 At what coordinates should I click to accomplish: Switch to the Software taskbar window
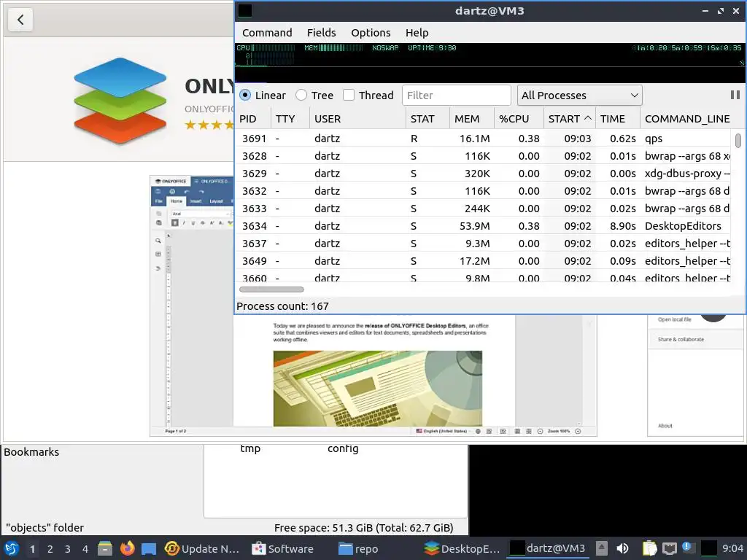(x=282, y=548)
